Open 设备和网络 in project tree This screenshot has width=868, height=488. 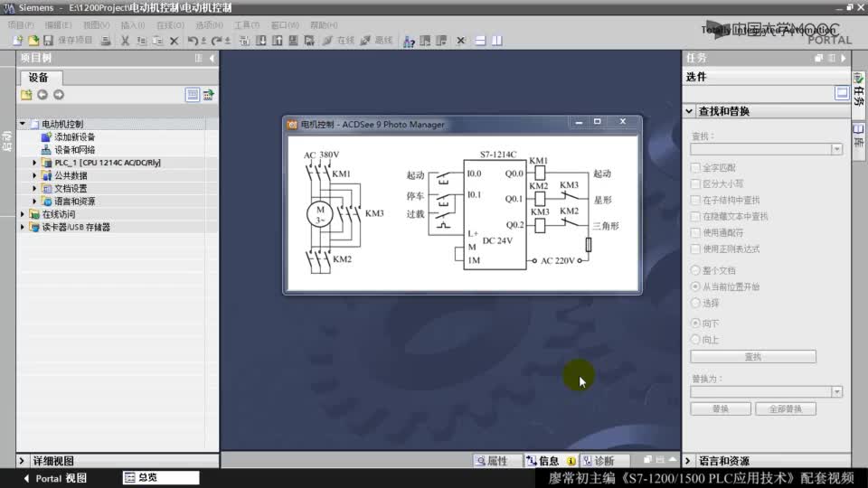pos(74,150)
